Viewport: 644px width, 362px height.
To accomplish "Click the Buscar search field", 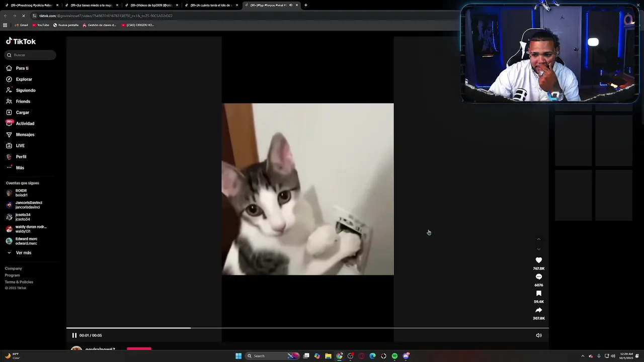I will tap(30, 55).
